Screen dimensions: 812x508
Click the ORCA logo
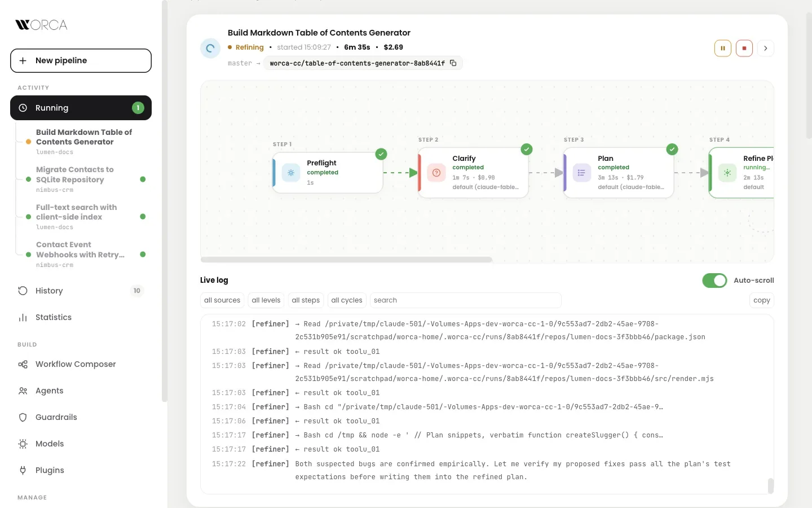point(41,25)
